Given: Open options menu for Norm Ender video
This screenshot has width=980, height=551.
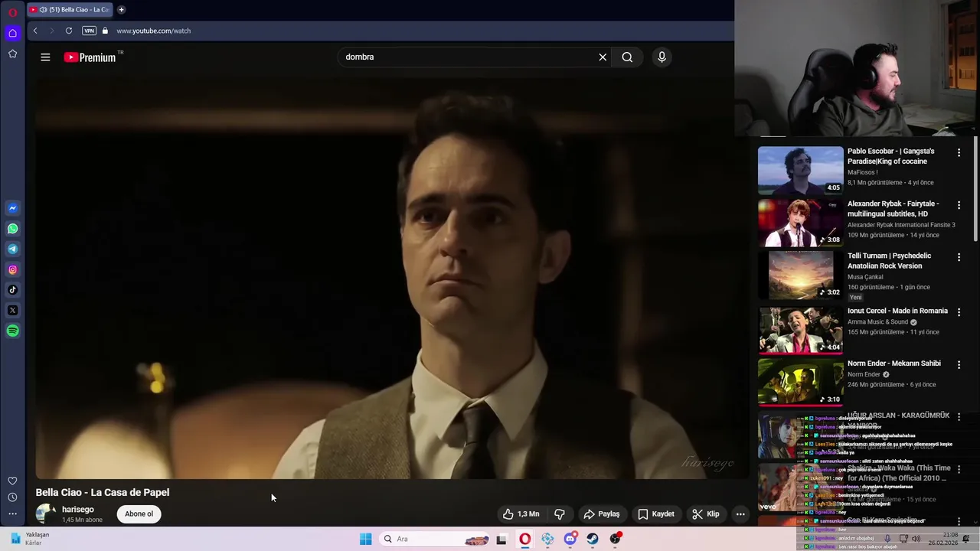Looking at the screenshot, I should 959,365.
